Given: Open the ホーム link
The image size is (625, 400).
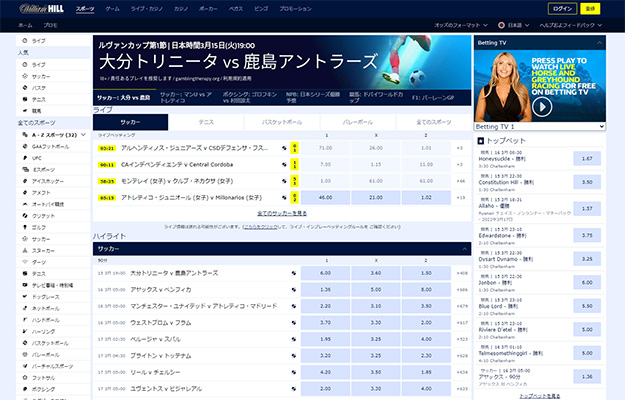Looking at the screenshot, I should pyautogui.click(x=25, y=25).
